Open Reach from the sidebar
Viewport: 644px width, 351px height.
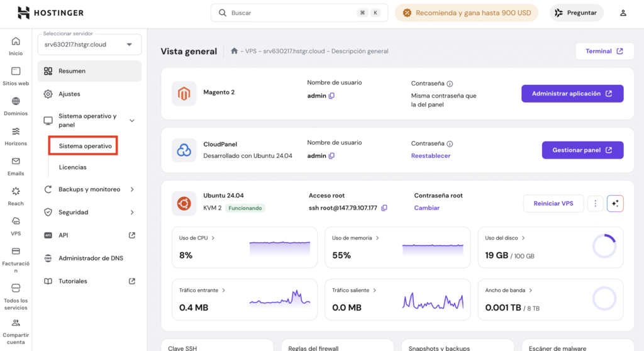[16, 196]
